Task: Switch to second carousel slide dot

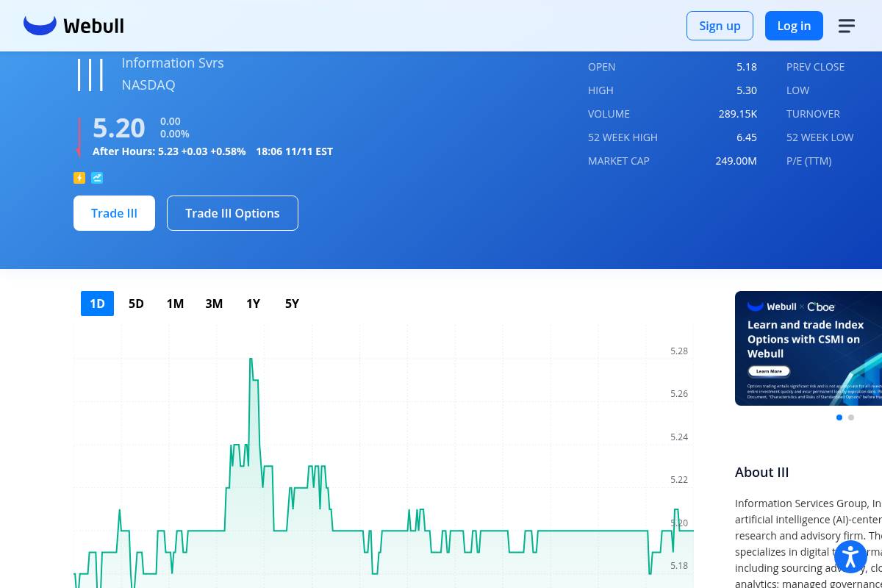Action: tap(851, 417)
